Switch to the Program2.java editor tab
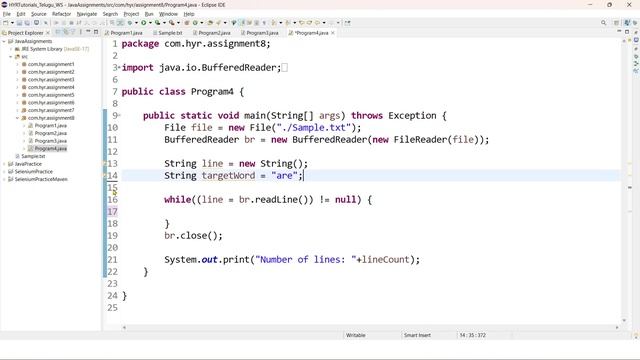Viewport: 640px width, 360px height. pyautogui.click(x=212, y=33)
